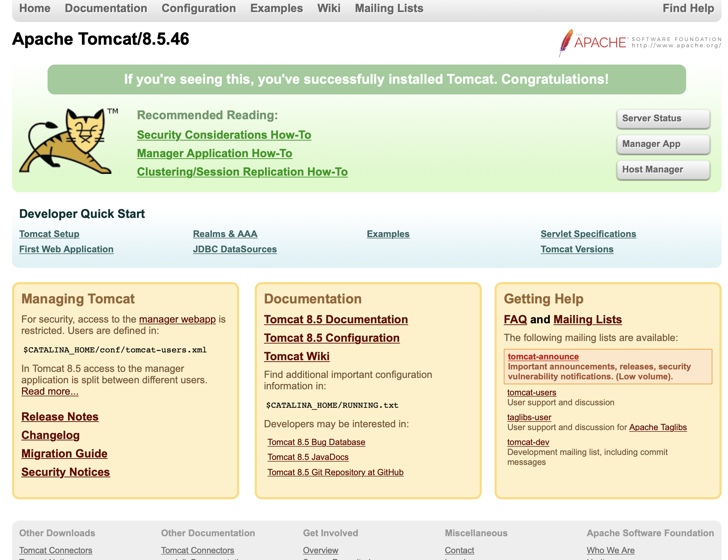Open the manager webapp link

pos(177,319)
